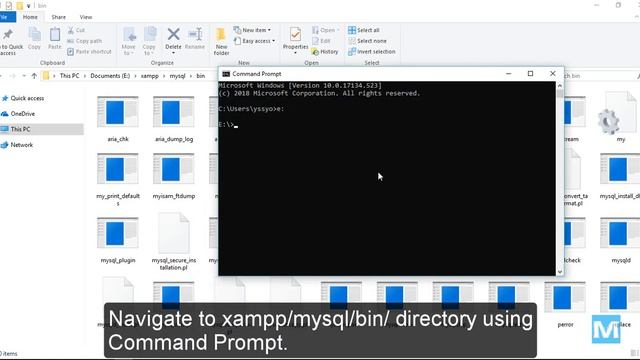Screen dimensions: 640x360
Task: Select Network in navigation pane
Action: [x=22, y=145]
